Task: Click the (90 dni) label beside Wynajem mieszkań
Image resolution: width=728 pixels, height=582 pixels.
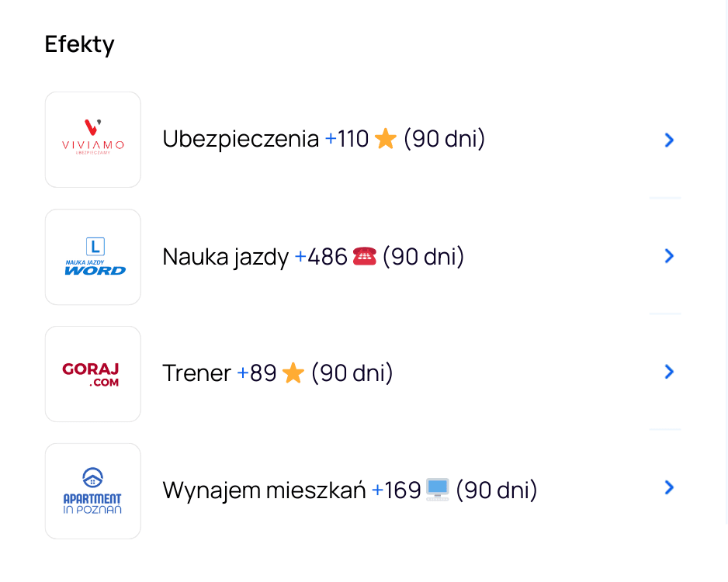Action: pyautogui.click(x=496, y=490)
